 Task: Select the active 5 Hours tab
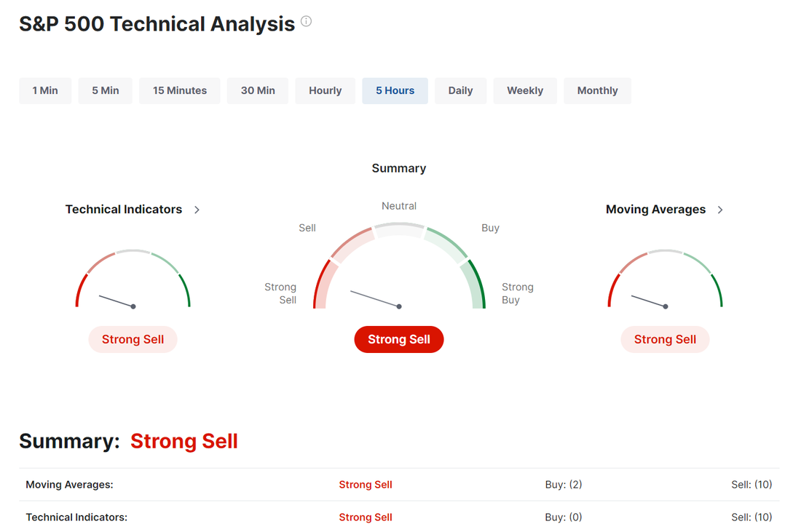coord(395,91)
